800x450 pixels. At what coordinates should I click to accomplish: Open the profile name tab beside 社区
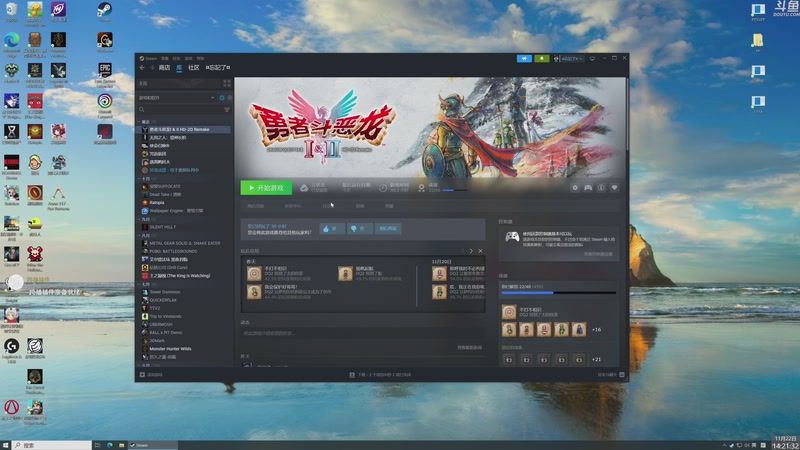[x=218, y=67]
